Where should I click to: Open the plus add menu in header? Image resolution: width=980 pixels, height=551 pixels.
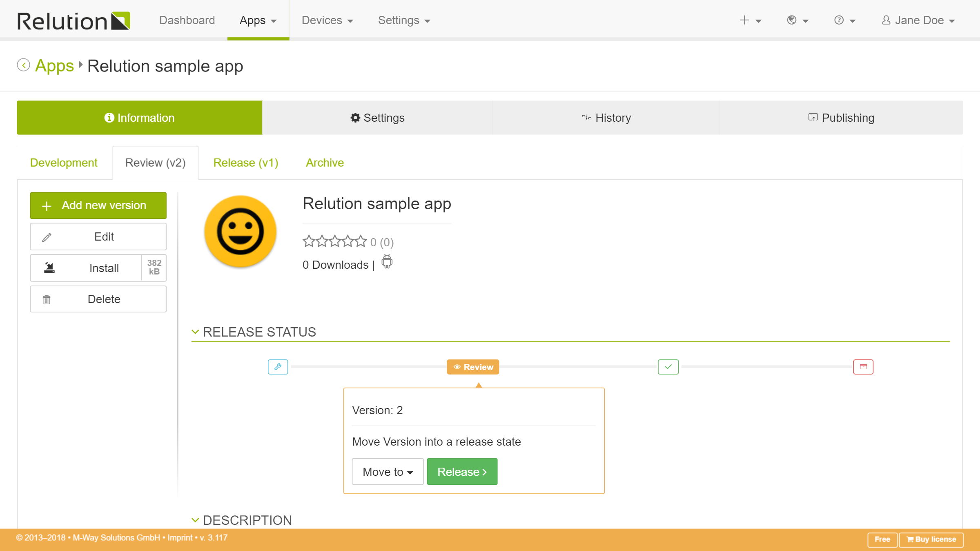point(750,20)
